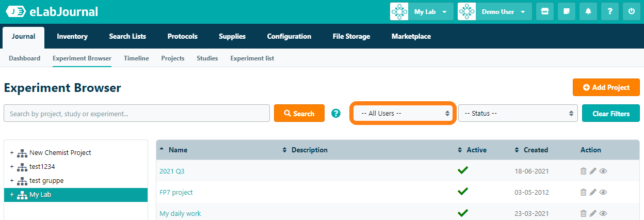Sort the table by Active column
The image size is (644, 220).
(x=476, y=150)
